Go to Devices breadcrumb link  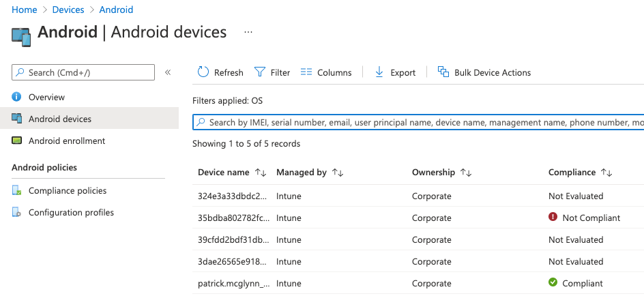pyautogui.click(x=68, y=10)
